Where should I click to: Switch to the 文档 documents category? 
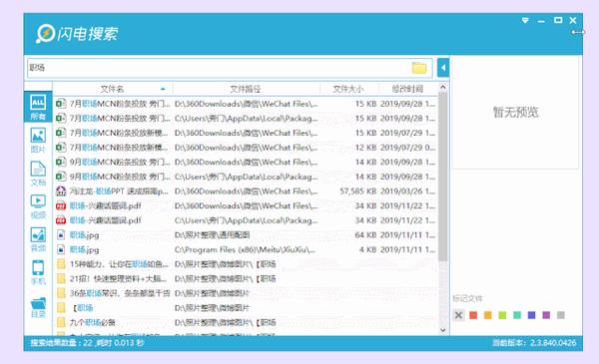coord(38,174)
